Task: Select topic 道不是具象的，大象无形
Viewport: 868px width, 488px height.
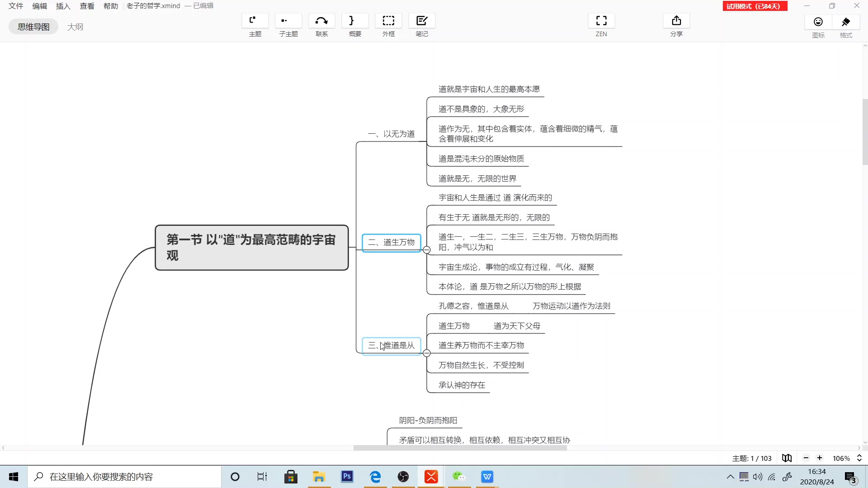Action: (x=481, y=109)
